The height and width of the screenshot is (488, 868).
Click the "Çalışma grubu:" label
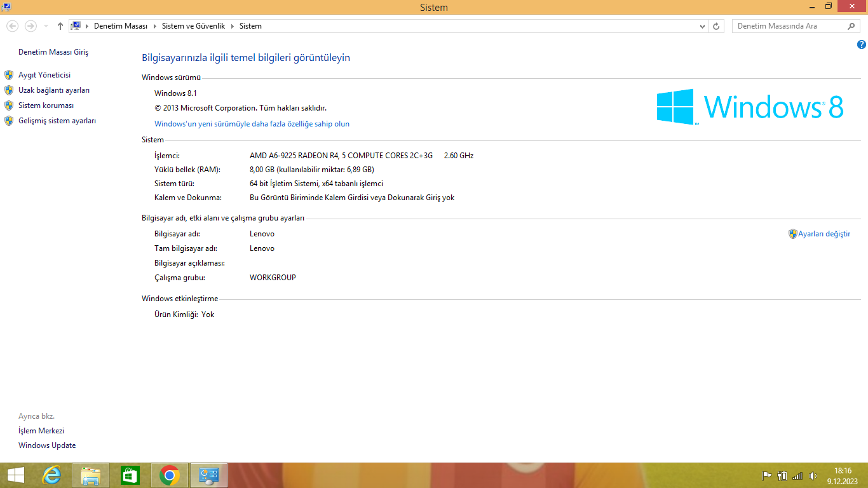[180, 278]
